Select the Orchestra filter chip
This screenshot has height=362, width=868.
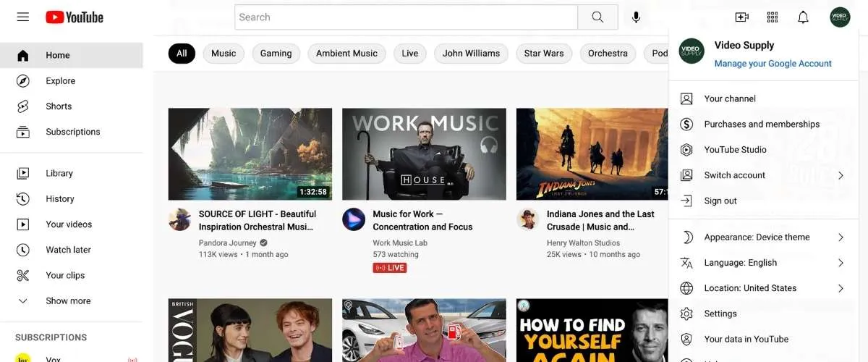click(608, 53)
